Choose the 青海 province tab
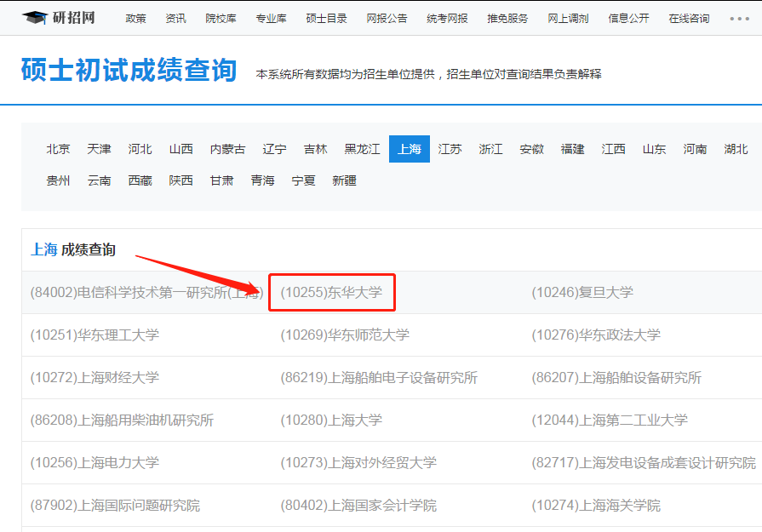This screenshot has width=762, height=532. [x=262, y=180]
